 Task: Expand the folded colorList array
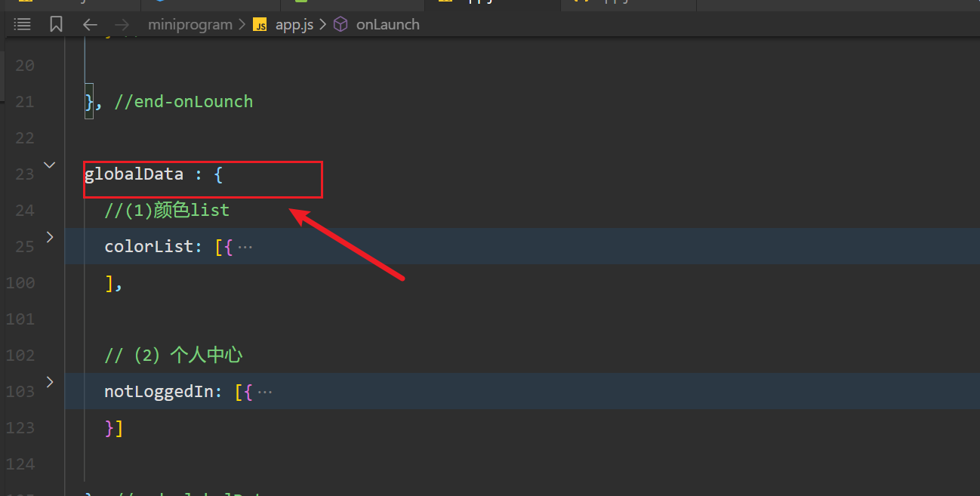49,236
